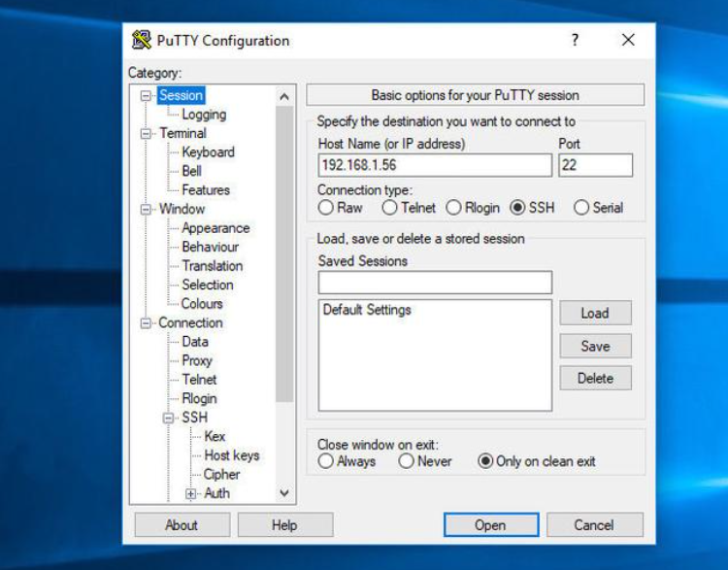Screen dimensions: 728x570
Task: Click the Host Name input field
Action: coord(435,165)
